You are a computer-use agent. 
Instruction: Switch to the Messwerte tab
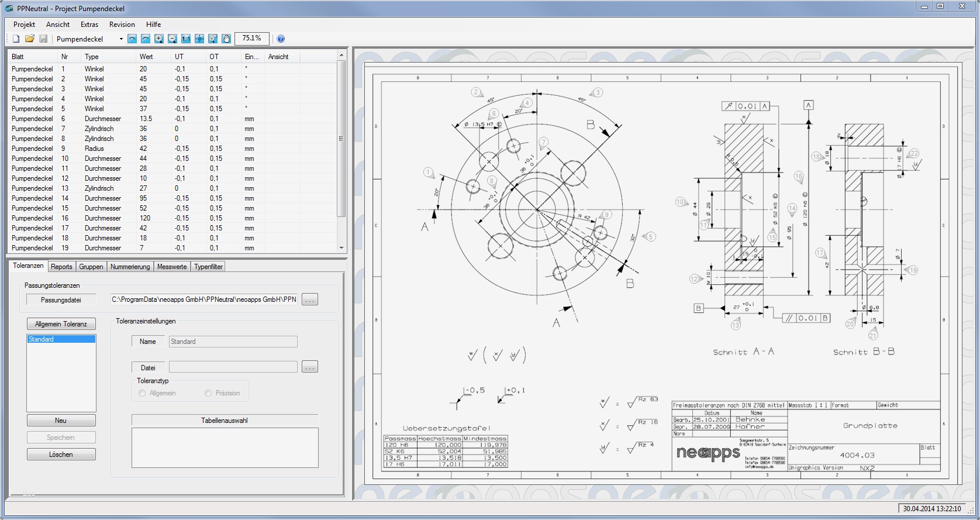click(172, 267)
